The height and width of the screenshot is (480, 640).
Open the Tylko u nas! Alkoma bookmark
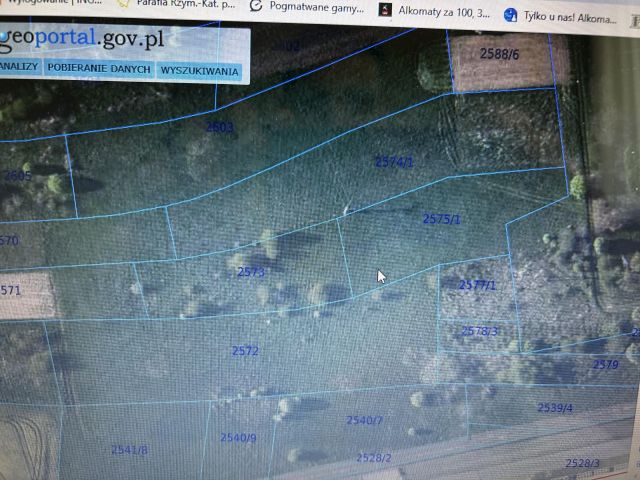[570, 17]
